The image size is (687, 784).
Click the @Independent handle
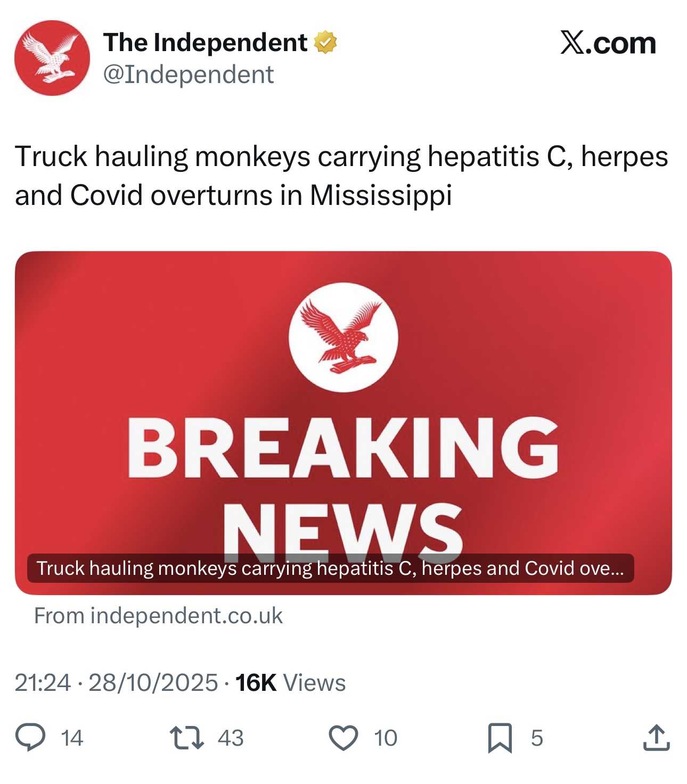tap(188, 75)
